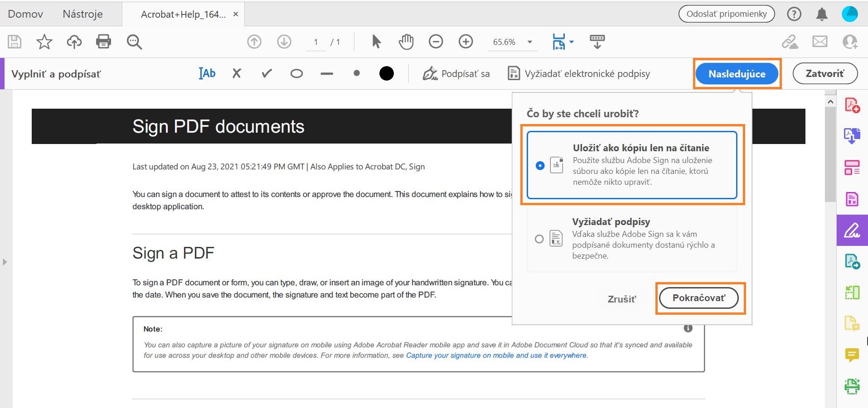The height and width of the screenshot is (408, 868).
Task: Expand the left navigation pane arrow
Action: (5, 262)
